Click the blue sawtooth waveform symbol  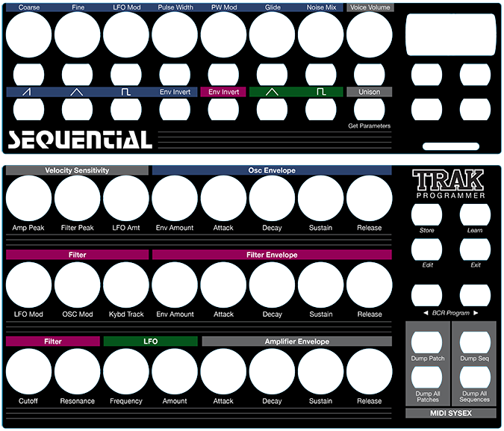click(27, 93)
